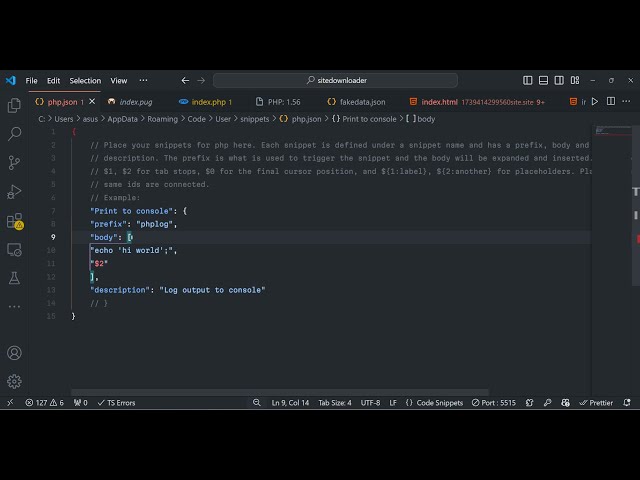Open the Search view icon
The width and height of the screenshot is (640, 480).
(14, 133)
